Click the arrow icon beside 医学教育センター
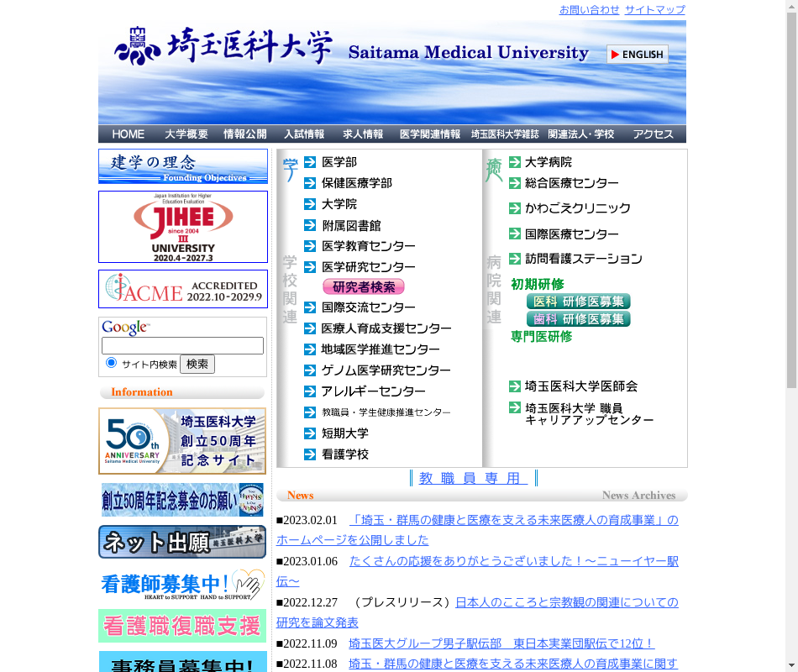 click(x=310, y=246)
